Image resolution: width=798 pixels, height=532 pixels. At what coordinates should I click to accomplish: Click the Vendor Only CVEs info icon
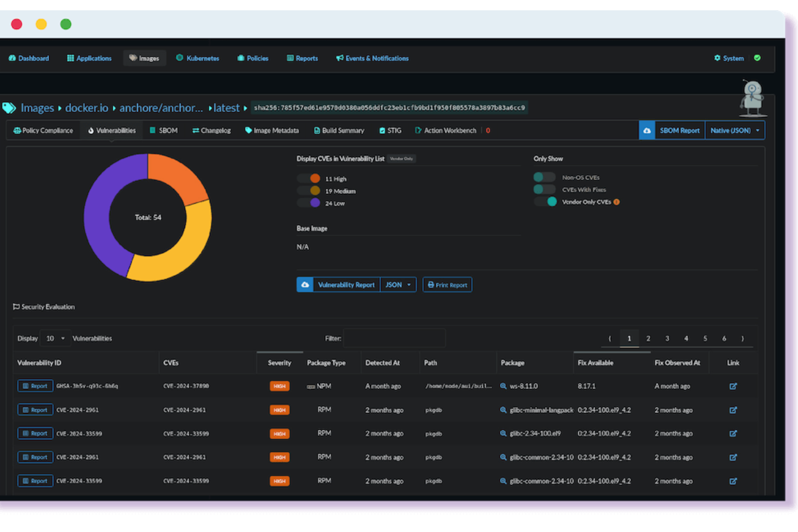pos(616,202)
